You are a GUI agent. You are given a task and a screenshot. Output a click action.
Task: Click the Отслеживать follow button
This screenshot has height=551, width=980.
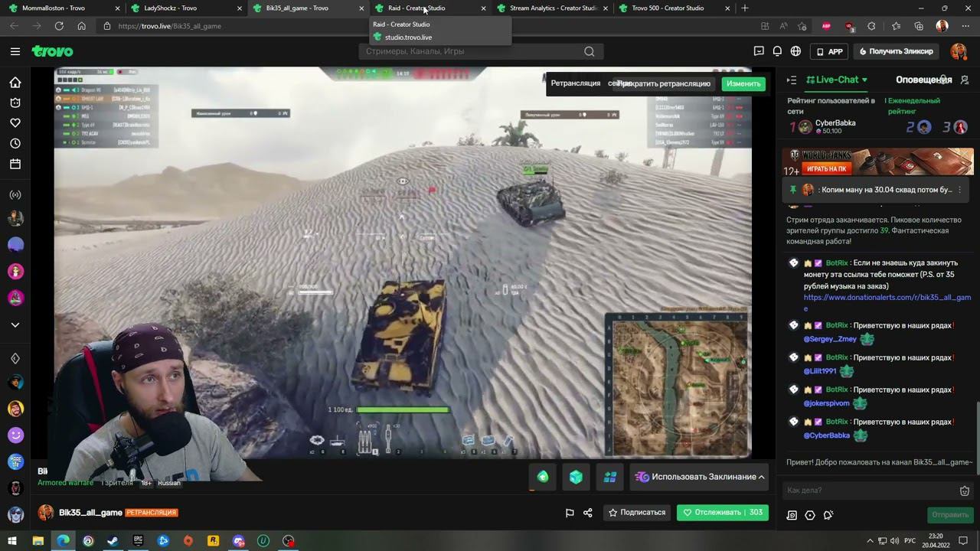point(723,513)
